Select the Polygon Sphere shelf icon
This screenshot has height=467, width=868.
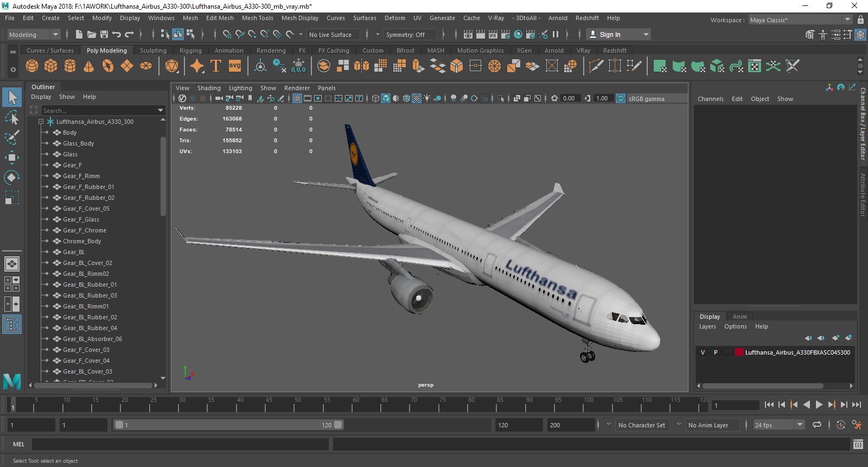click(32, 66)
